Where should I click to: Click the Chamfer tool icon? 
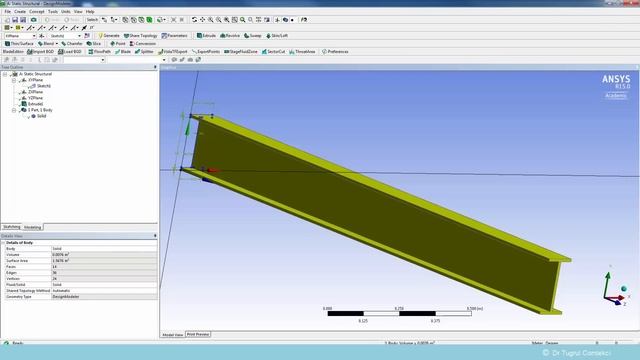point(64,43)
